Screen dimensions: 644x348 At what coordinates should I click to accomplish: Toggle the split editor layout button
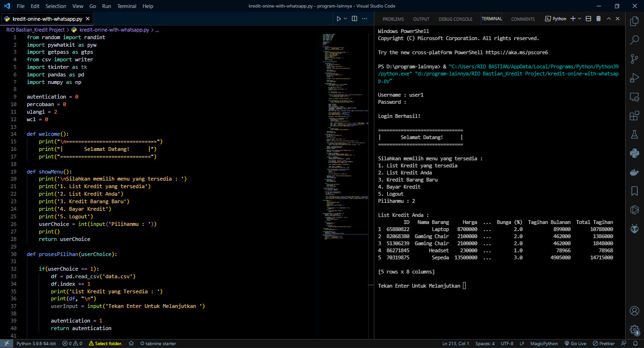click(355, 19)
